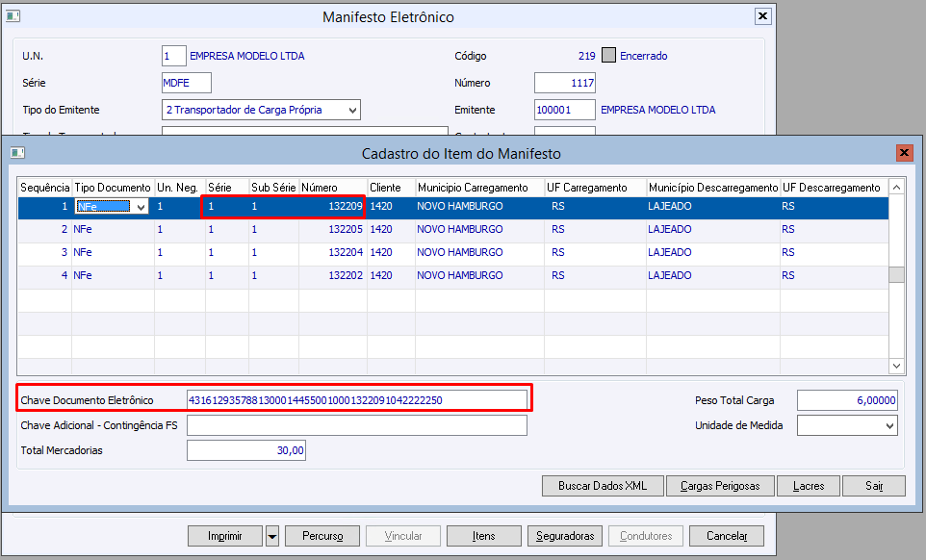Open the Imprimir split-button arrow

[272, 536]
